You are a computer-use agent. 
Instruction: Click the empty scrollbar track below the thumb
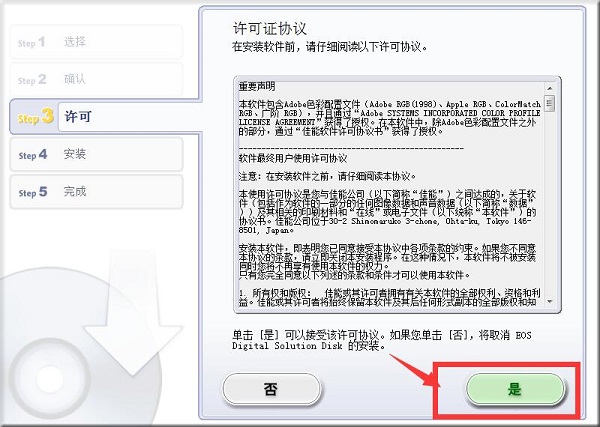[550, 205]
